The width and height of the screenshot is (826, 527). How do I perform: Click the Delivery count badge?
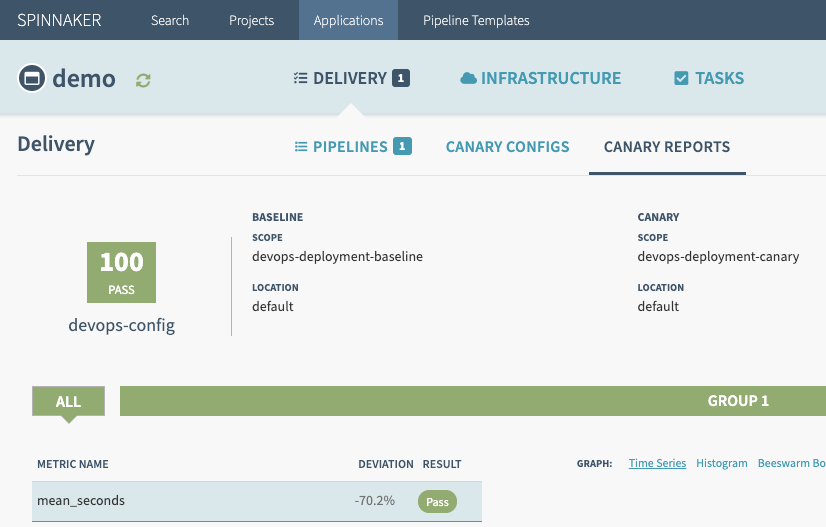(x=401, y=78)
